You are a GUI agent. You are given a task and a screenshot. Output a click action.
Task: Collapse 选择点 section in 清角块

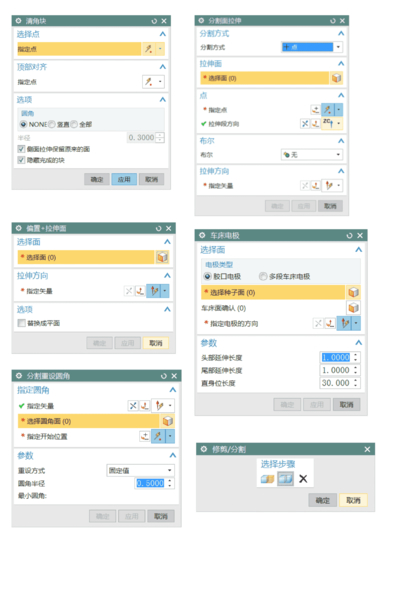(x=163, y=34)
